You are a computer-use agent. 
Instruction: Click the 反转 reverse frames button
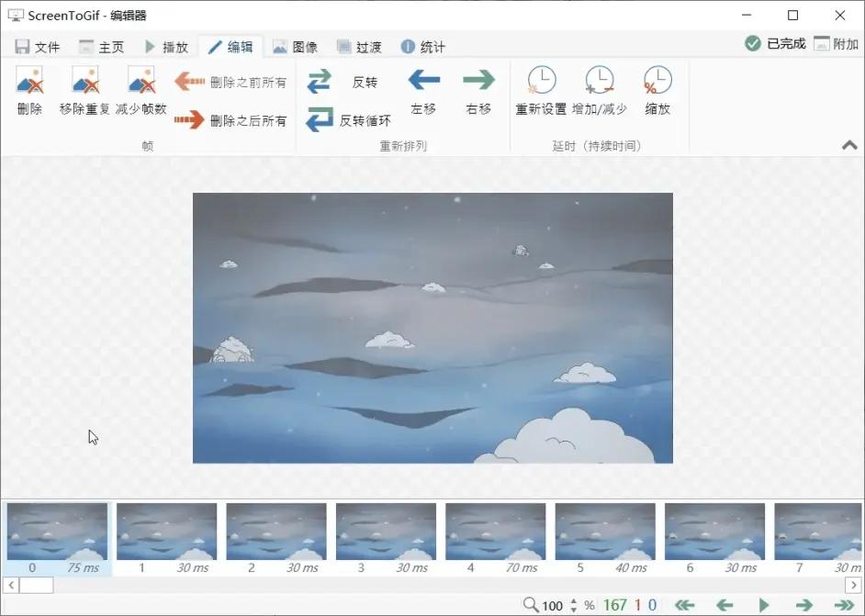click(343, 82)
